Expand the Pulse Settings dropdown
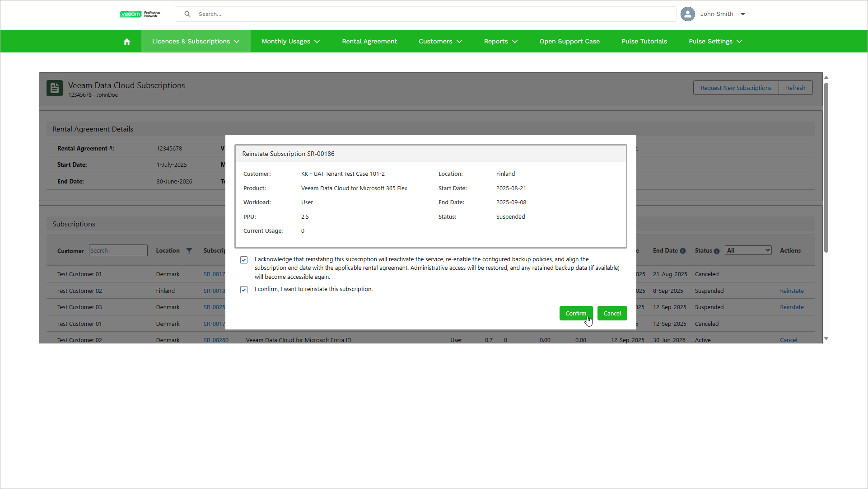The width and height of the screenshot is (868, 489). 715,42
